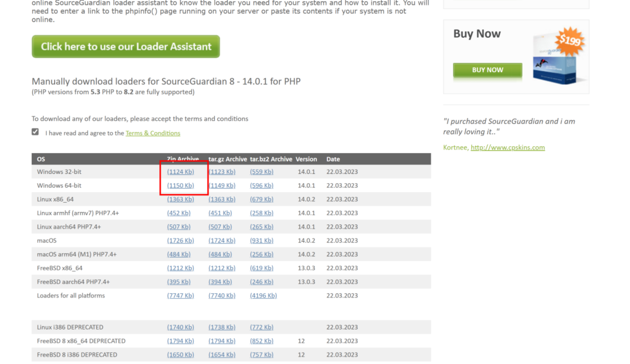Click version 13.0.3 in FreeBSD x86_64 row
Image resolution: width=630 pixels, height=364 pixels.
[x=306, y=268]
